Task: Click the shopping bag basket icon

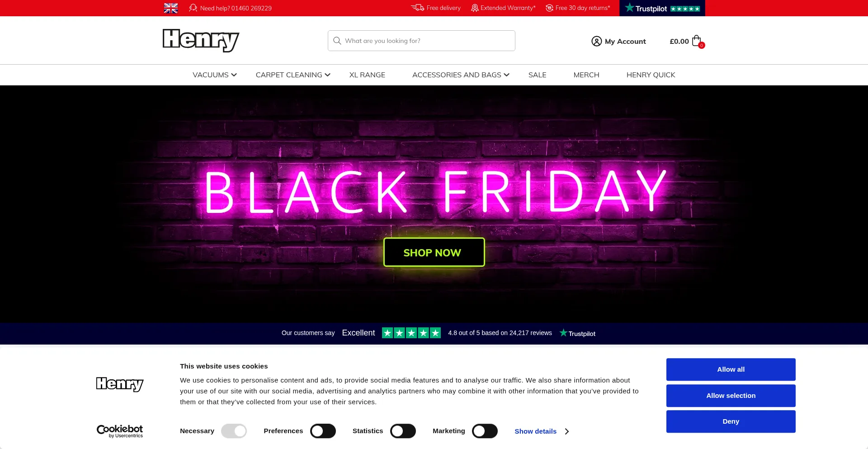Action: pyautogui.click(x=697, y=41)
